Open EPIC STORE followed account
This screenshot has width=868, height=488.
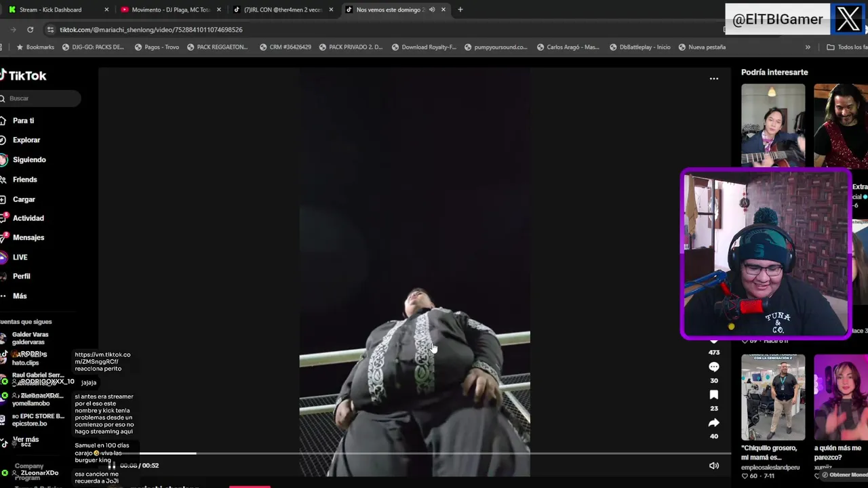pos(34,420)
